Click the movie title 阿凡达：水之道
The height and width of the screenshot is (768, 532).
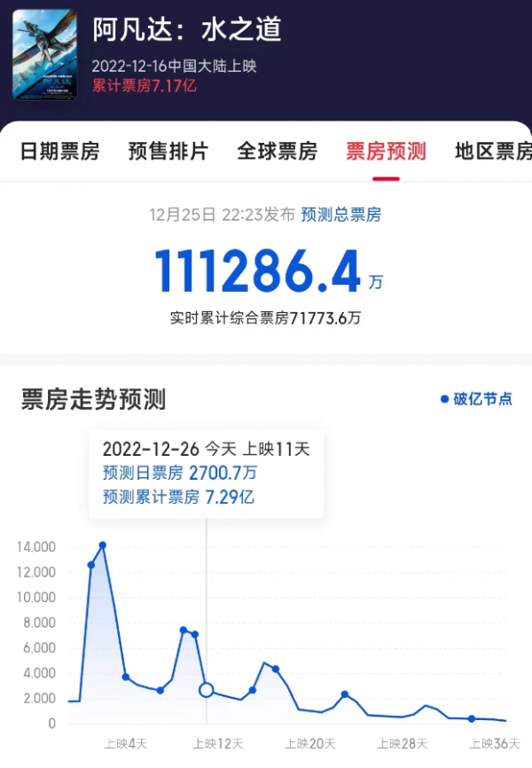[x=187, y=29]
